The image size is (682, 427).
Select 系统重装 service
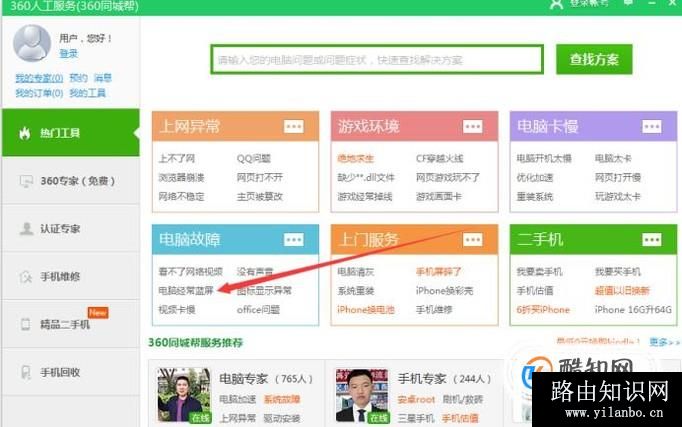pos(355,290)
